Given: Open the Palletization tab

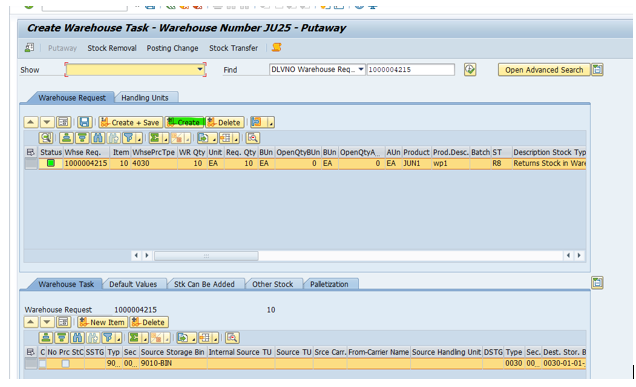Looking at the screenshot, I should click(329, 284).
